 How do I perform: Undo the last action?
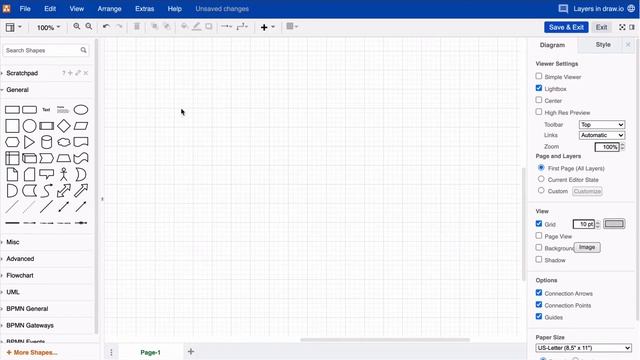[106, 27]
